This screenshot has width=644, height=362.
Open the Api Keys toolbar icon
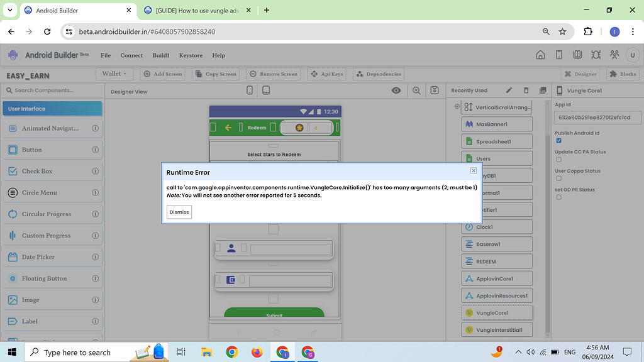pos(326,74)
